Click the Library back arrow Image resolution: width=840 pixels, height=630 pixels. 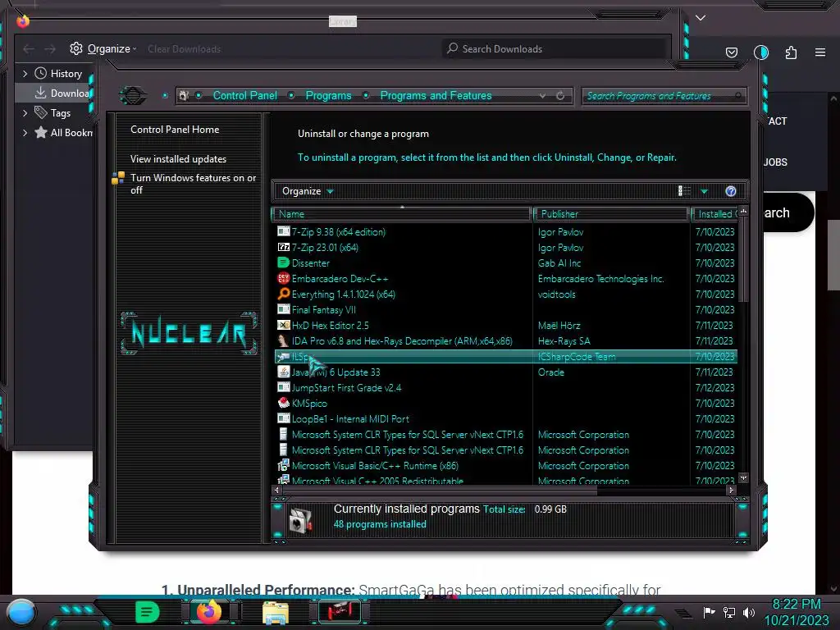(x=29, y=49)
